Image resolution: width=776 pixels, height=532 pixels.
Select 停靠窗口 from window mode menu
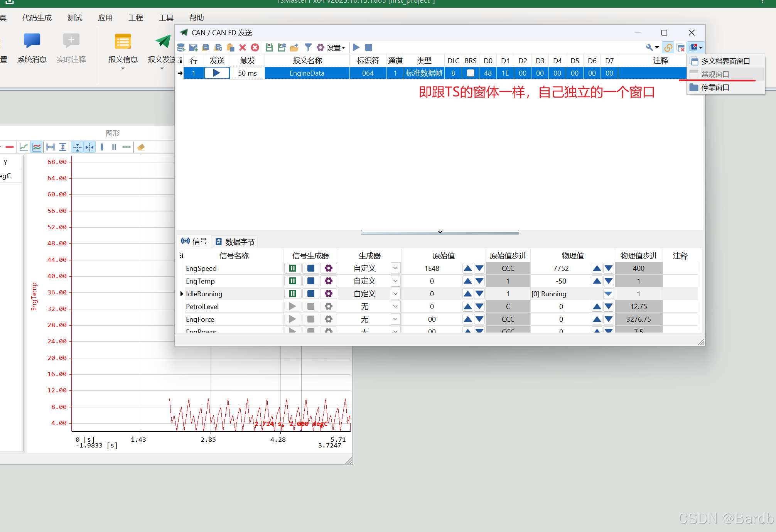click(715, 88)
